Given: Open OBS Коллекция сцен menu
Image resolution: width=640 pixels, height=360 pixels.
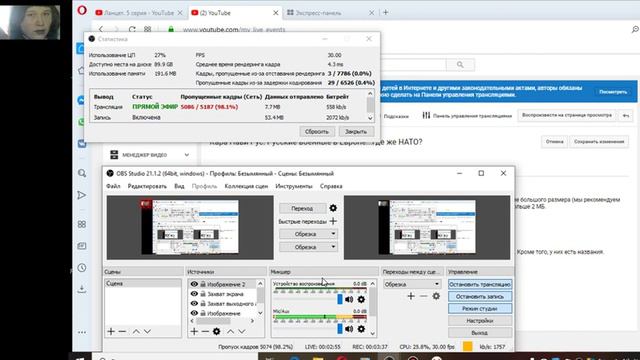Looking at the screenshot, I should tap(246, 186).
